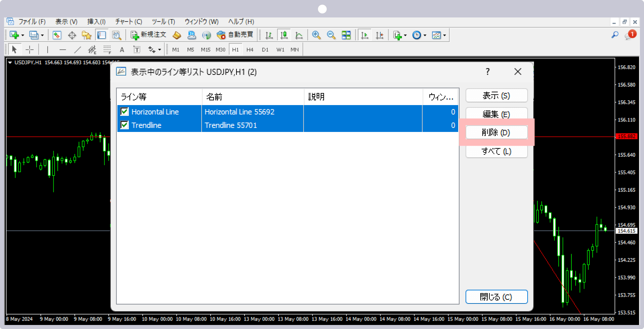Expand the indicators list dropdown
The width and height of the screenshot is (644, 329).
click(405, 35)
